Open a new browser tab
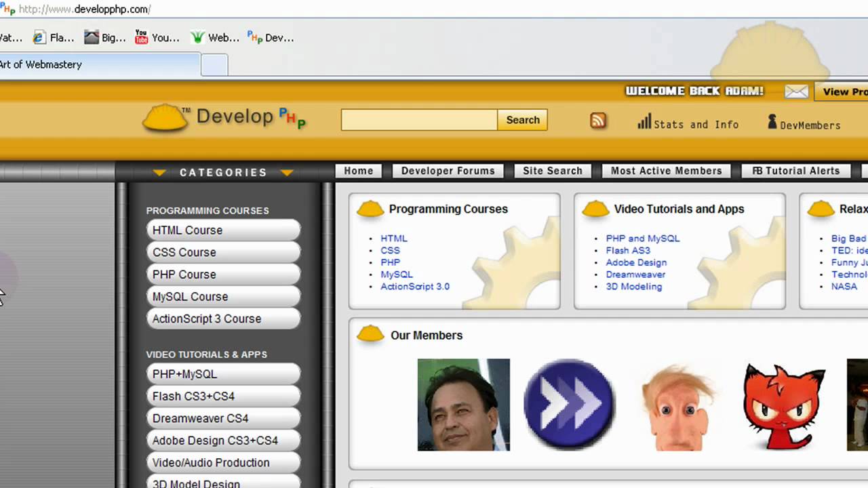Viewport: 868px width, 488px height. click(x=214, y=66)
